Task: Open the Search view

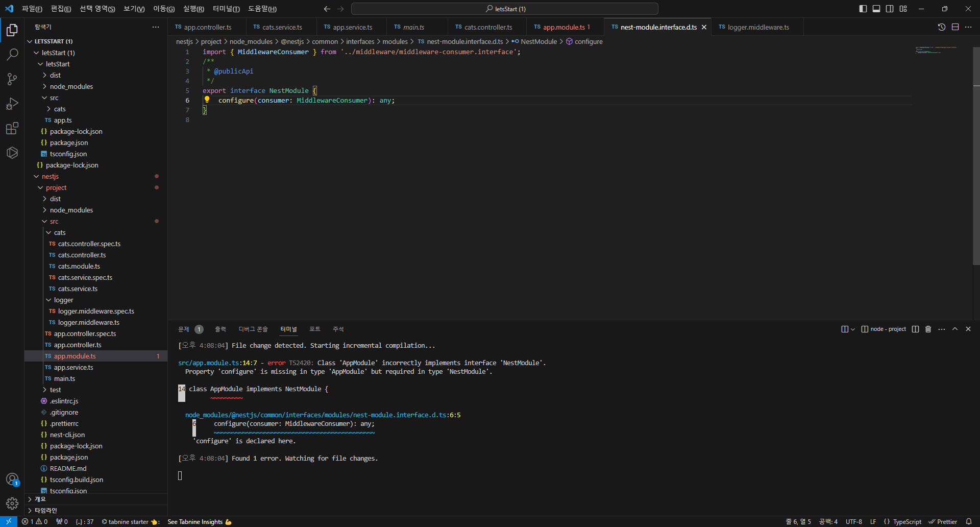Action: [12, 55]
